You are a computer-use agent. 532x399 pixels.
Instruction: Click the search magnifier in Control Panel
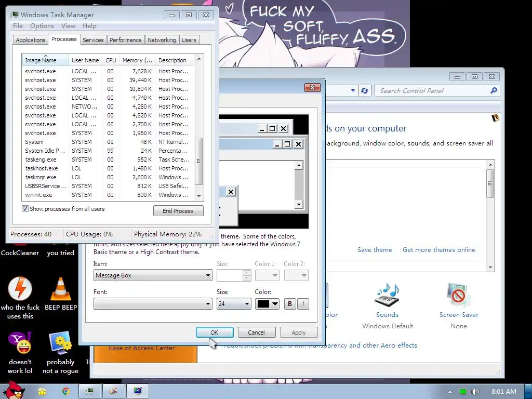click(494, 90)
